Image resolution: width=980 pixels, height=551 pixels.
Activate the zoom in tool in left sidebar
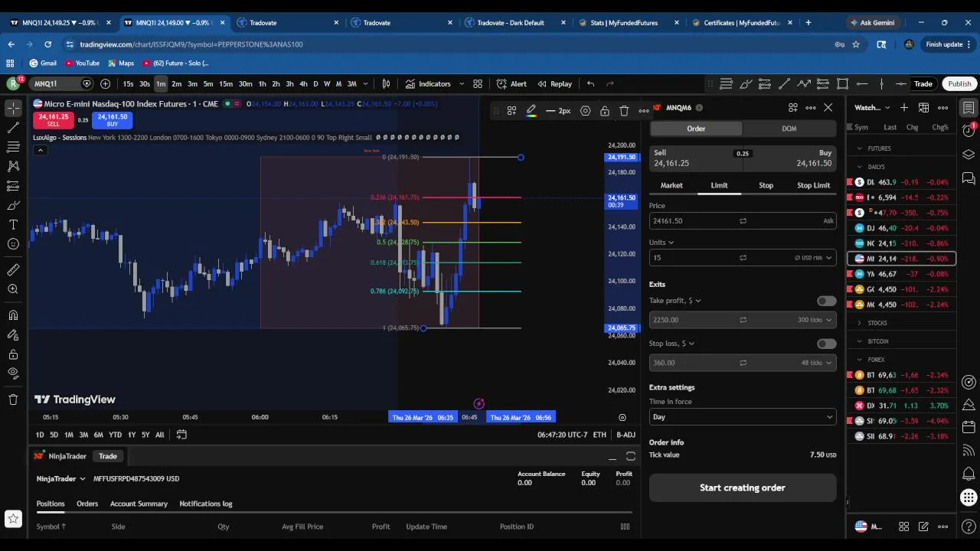pos(13,289)
